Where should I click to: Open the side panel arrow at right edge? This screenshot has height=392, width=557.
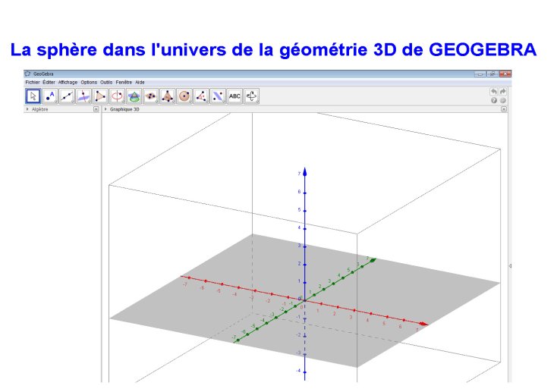510,266
